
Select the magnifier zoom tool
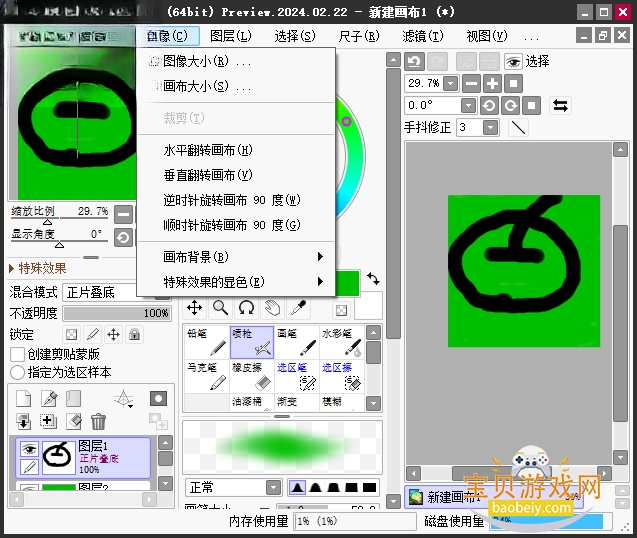click(220, 308)
